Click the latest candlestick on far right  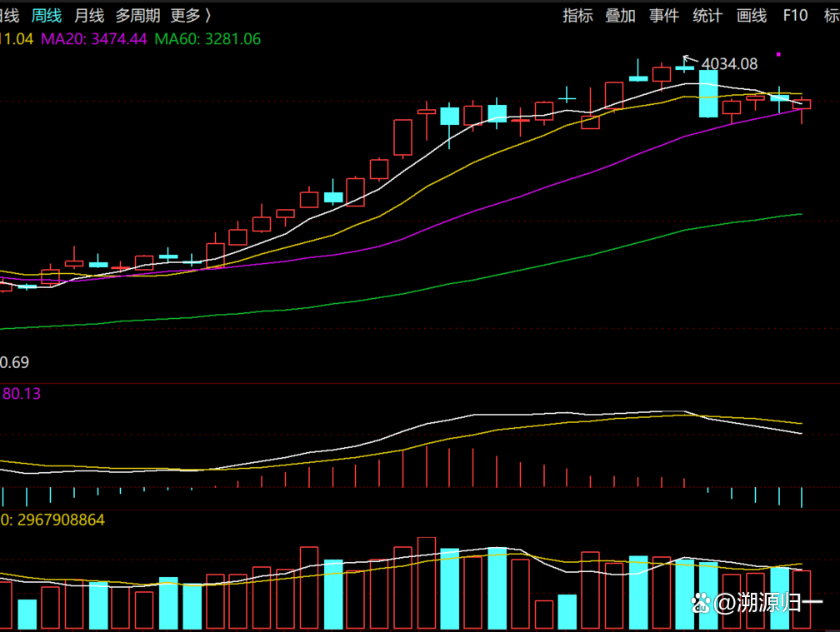tap(802, 104)
